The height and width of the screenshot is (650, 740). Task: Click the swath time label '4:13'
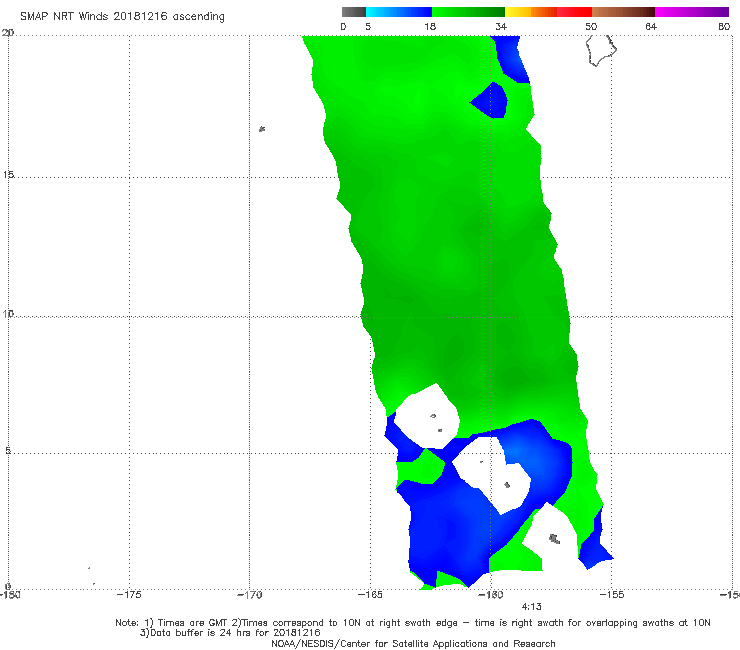coord(531,607)
